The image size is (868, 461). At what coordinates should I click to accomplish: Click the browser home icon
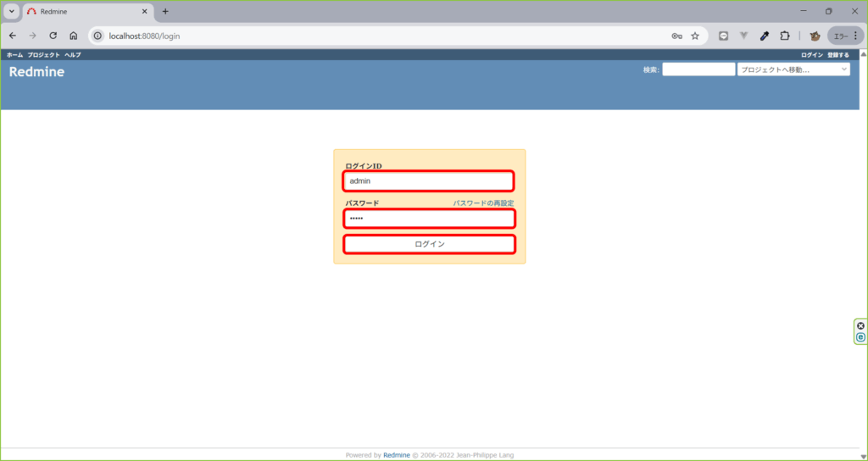(74, 36)
